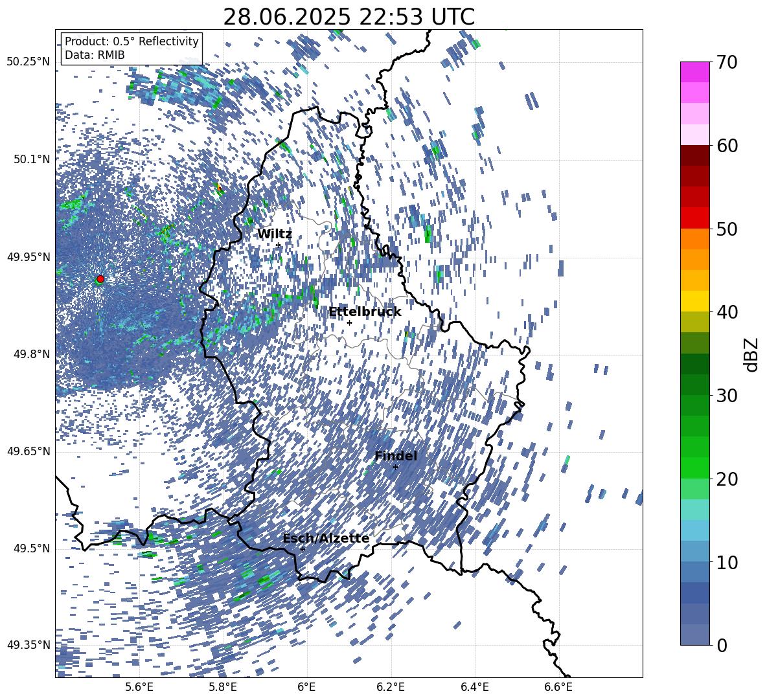
Task: Click the yellow 40 dBZ colorbar segment
Action: click(694, 302)
